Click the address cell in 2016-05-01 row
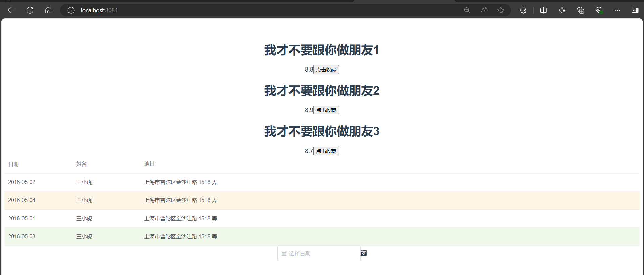 [x=181, y=219]
